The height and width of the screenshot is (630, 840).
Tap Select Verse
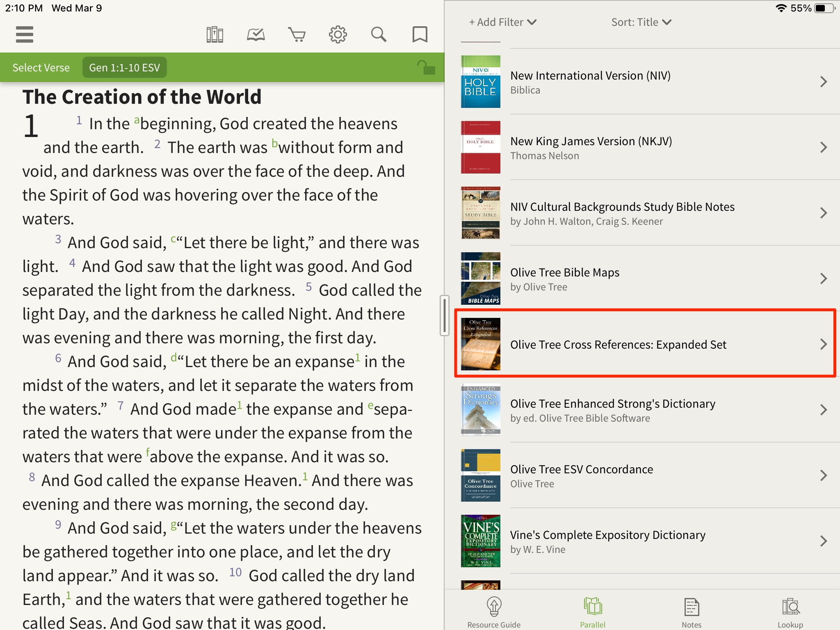pos(41,68)
